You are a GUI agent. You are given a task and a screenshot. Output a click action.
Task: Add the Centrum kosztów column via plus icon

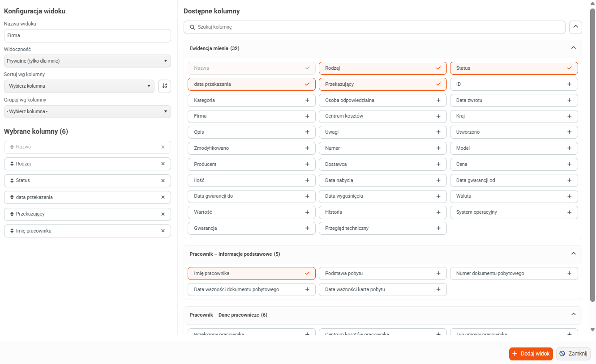(438, 116)
